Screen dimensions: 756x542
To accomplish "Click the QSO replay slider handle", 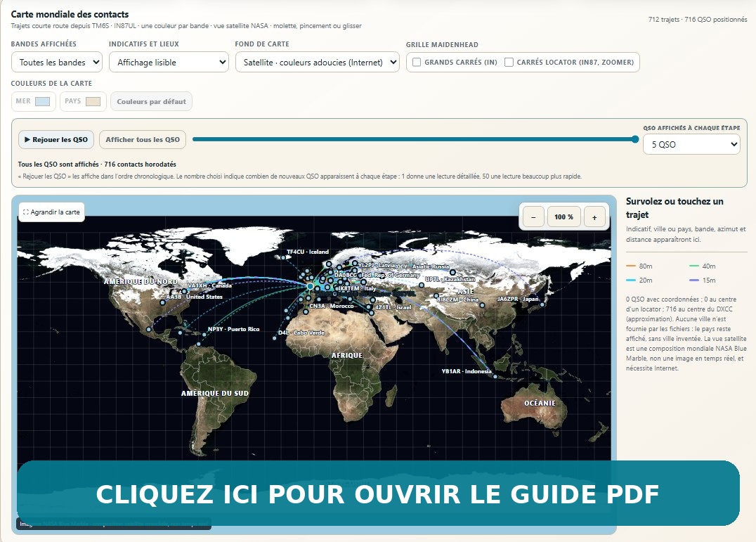I will 635,139.
